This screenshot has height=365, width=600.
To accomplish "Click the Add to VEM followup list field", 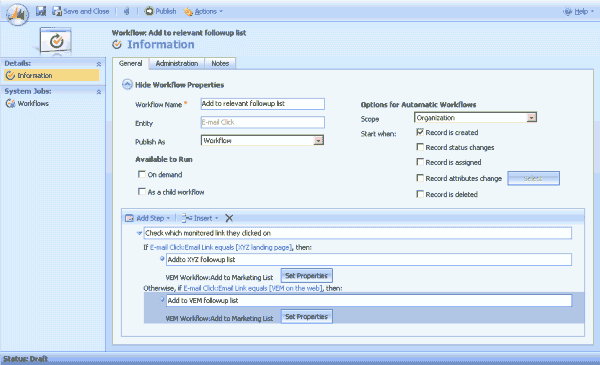I will pyautogui.click(x=369, y=300).
